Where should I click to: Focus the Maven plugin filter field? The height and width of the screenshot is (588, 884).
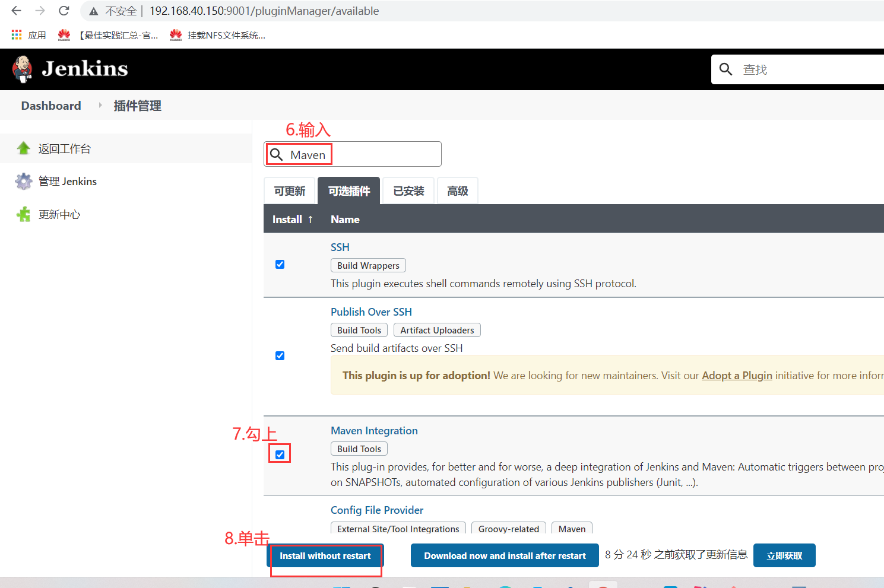pos(353,154)
